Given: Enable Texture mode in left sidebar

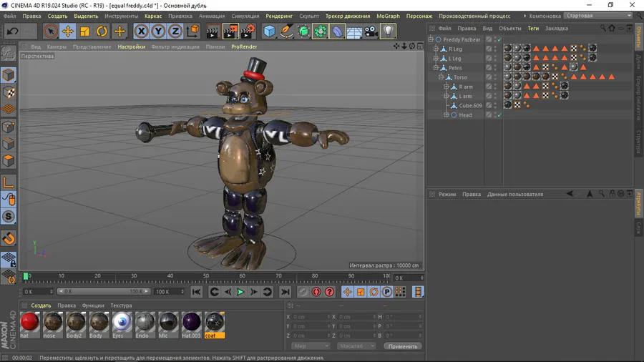Looking at the screenshot, I should 9,92.
